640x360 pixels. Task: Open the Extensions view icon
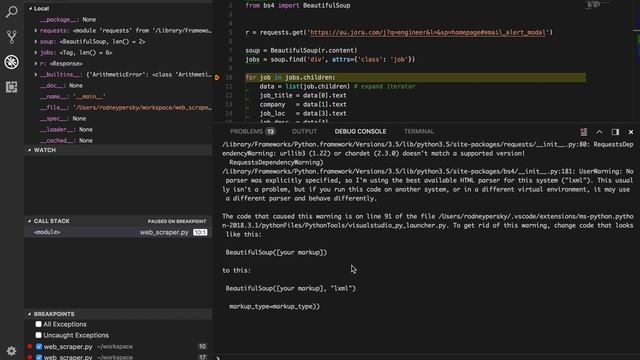point(11,87)
